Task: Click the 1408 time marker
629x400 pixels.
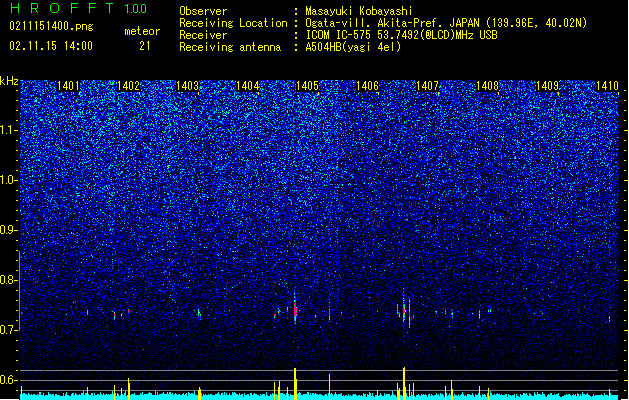Action: [x=487, y=86]
